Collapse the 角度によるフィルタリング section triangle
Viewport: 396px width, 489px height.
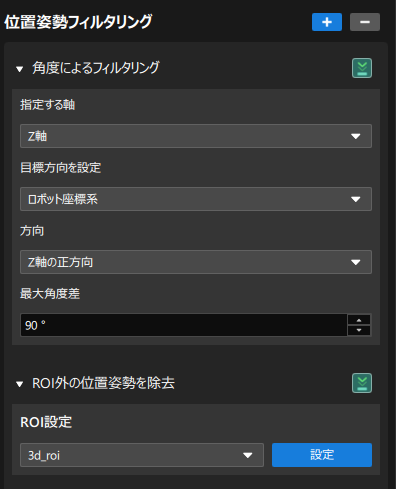pyautogui.click(x=19, y=69)
